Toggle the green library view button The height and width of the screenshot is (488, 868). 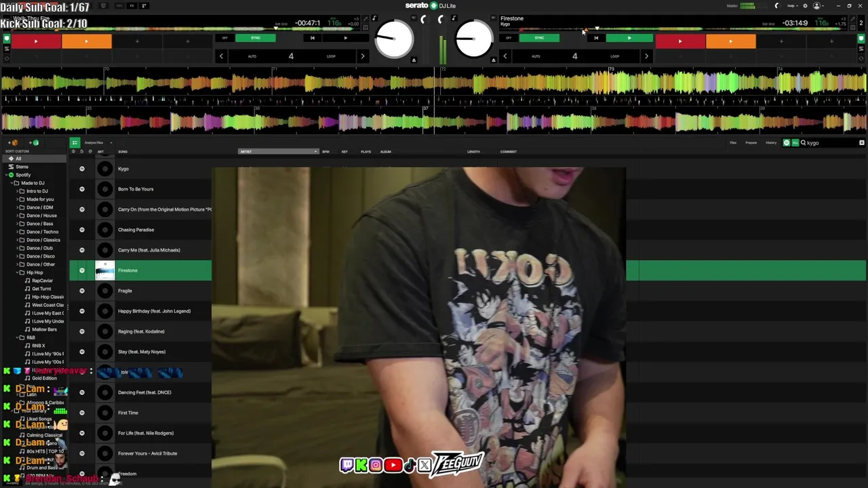click(x=75, y=143)
